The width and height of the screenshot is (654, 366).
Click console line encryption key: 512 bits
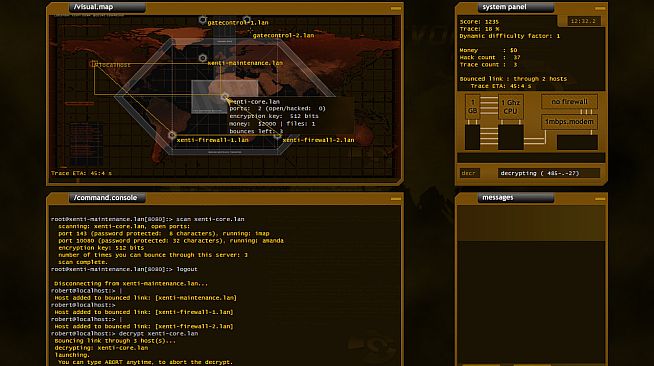pyautogui.click(x=101, y=248)
